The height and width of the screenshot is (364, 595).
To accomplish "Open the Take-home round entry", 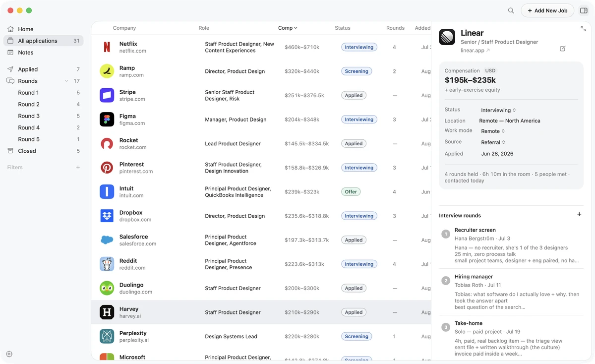I will point(510,338).
